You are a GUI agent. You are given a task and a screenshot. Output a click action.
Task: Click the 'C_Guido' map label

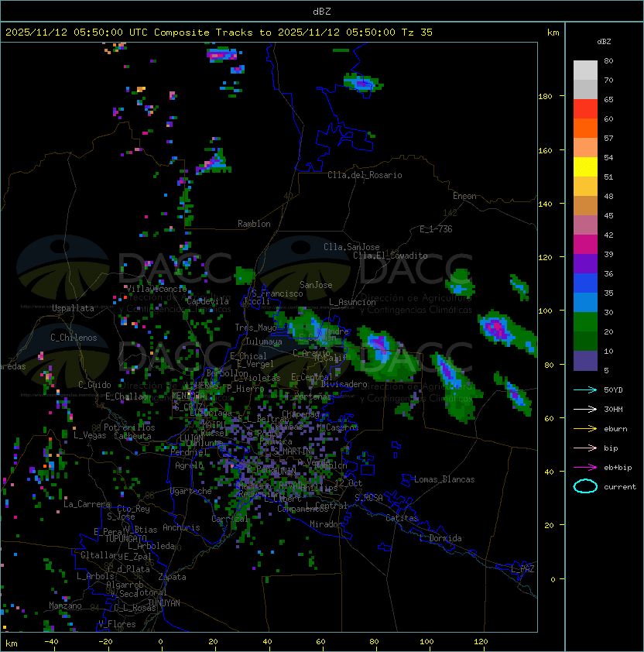[94, 385]
